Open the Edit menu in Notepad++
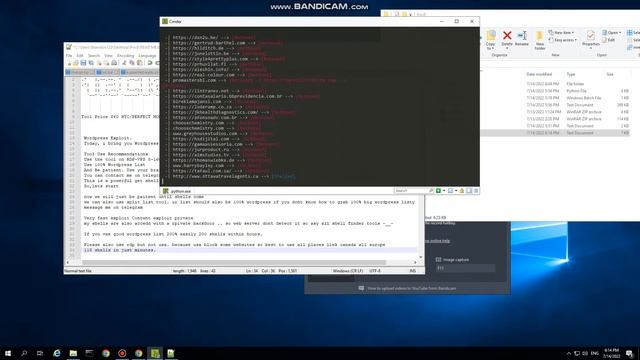The image size is (640, 360). [80, 56]
